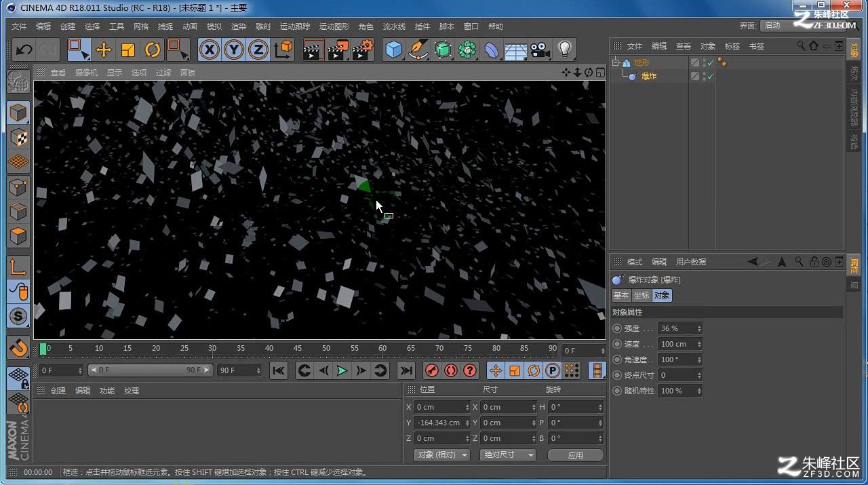The image size is (868, 485).
Task: Open the 对象 (相对) coordinate dropdown
Action: click(x=442, y=454)
